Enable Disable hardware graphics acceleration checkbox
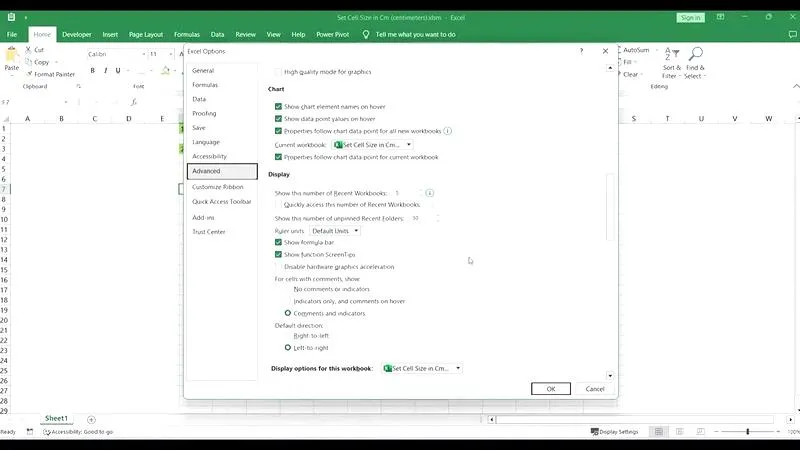Screen dimensions: 800x450 [x=278, y=267]
